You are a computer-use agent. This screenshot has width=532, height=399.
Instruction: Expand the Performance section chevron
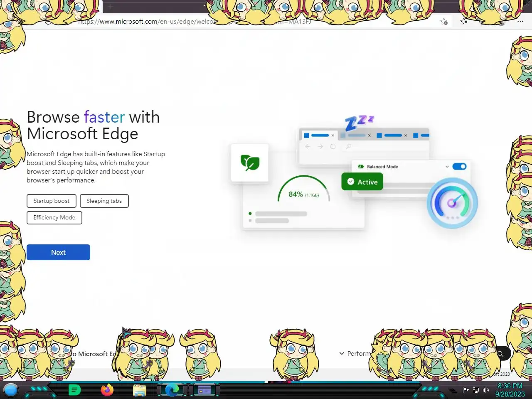point(342,353)
